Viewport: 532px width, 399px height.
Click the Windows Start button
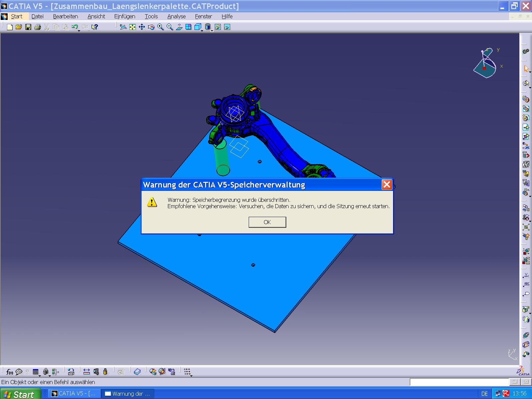pos(20,394)
